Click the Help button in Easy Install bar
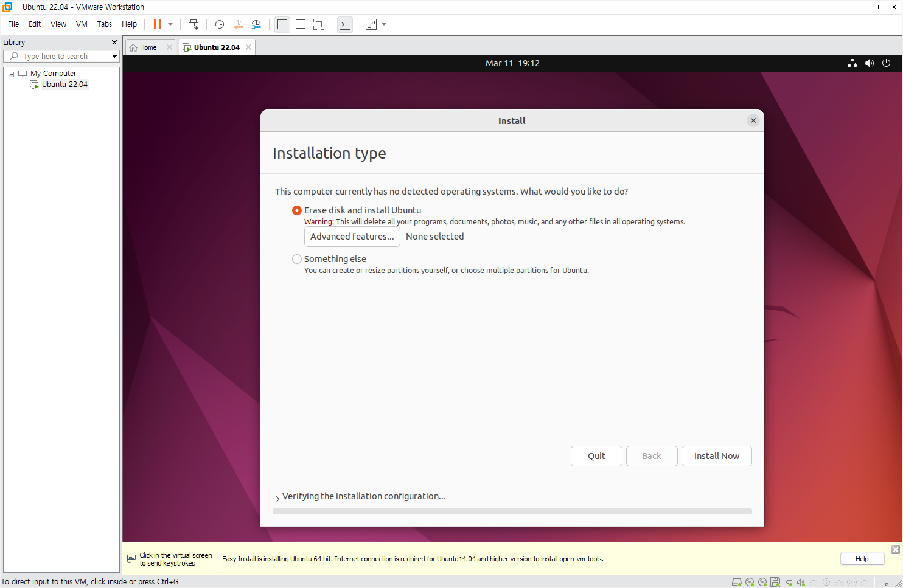This screenshot has width=903, height=588. pyautogui.click(x=862, y=559)
